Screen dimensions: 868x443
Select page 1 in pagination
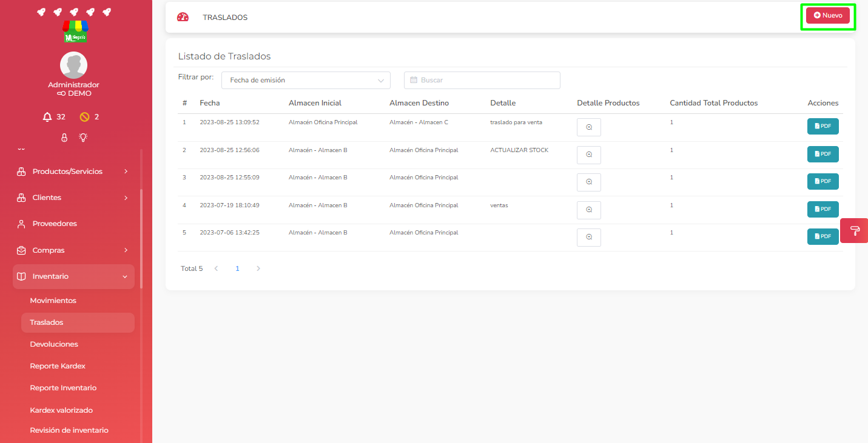237,268
